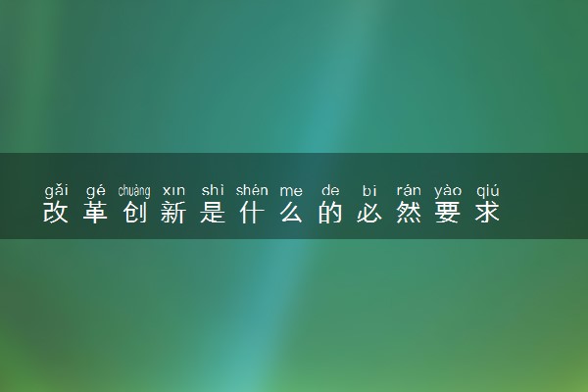588x392 pixels.
Task: Click the Chinese character 要
Action: coord(448,212)
